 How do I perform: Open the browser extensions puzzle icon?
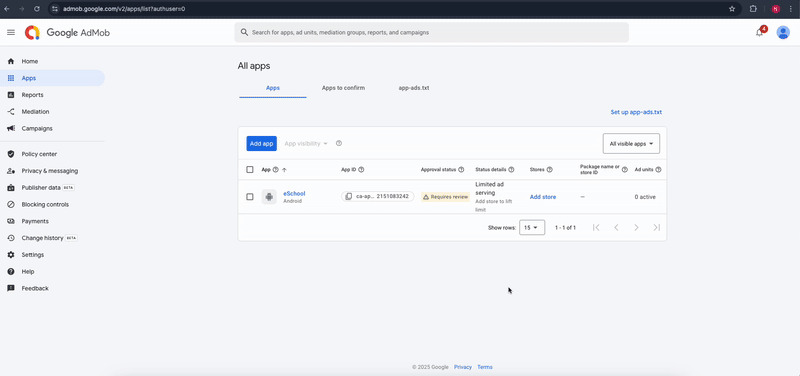pyautogui.click(x=753, y=9)
